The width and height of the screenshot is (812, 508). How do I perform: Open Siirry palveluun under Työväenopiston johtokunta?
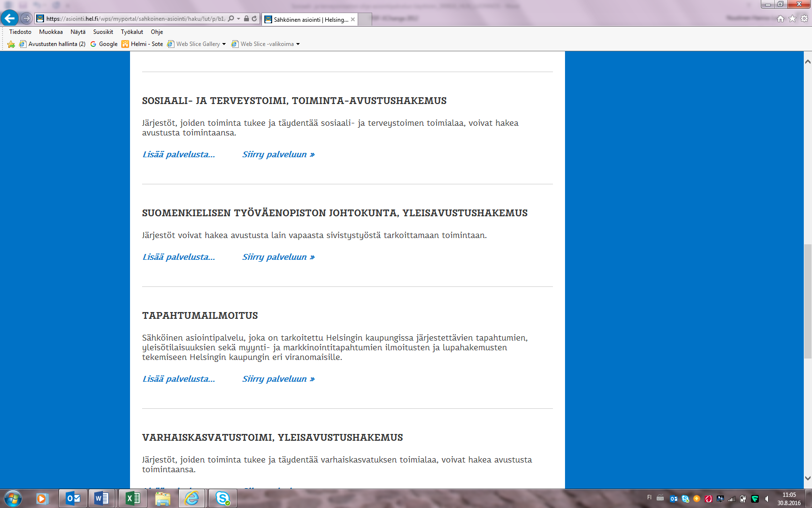tap(278, 257)
